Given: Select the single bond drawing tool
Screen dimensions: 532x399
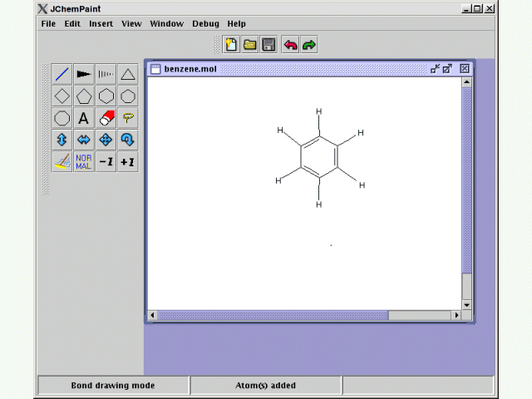Looking at the screenshot, I should coord(62,74).
